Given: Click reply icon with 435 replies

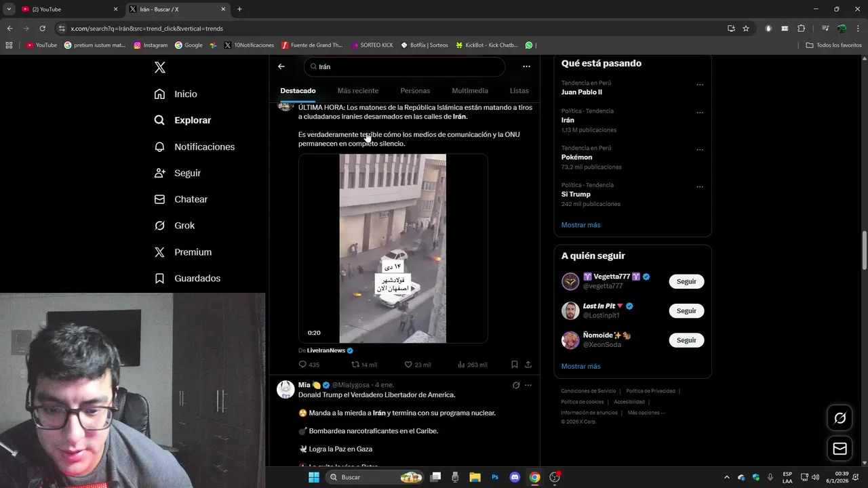Looking at the screenshot, I should click(x=309, y=365).
